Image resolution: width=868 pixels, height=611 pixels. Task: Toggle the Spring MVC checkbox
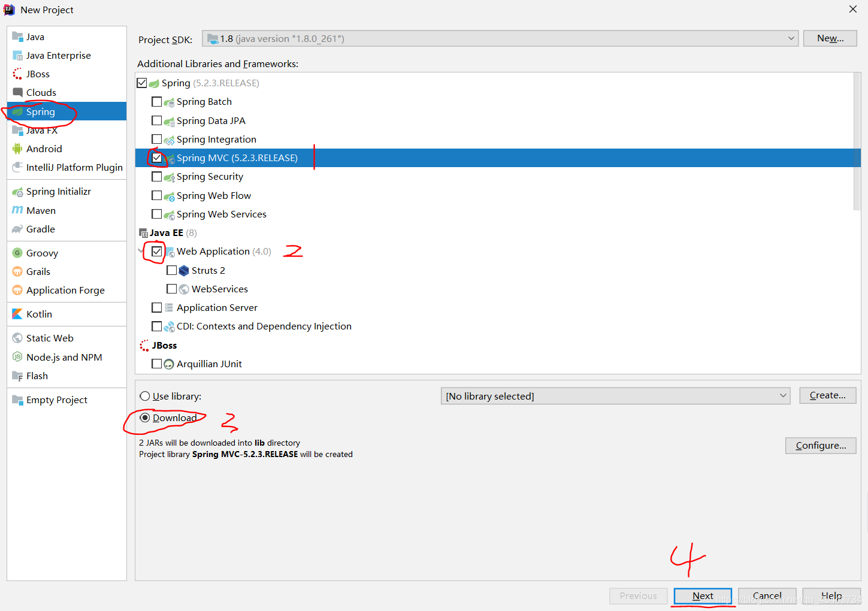point(157,158)
